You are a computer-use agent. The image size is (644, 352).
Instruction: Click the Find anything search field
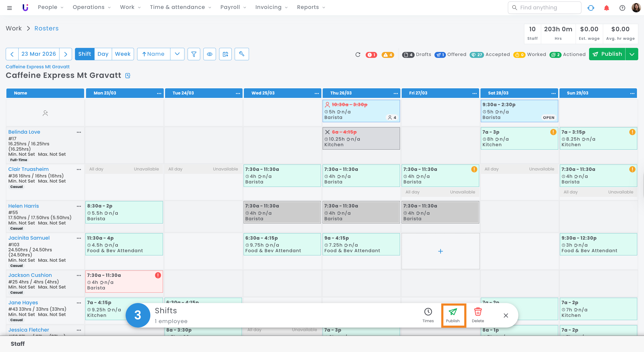coord(545,7)
